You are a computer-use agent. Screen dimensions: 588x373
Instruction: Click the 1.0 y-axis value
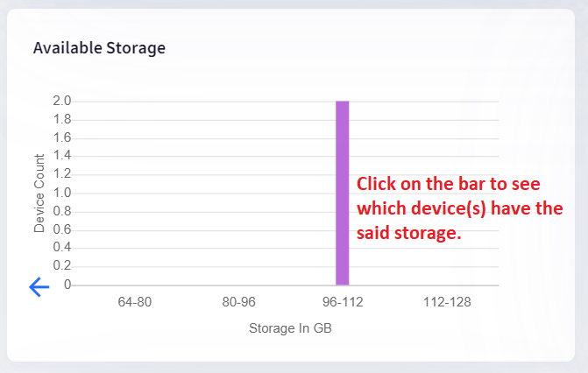pyautogui.click(x=62, y=193)
